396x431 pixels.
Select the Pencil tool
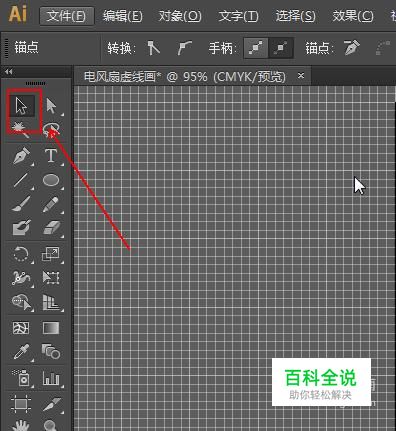[51, 204]
